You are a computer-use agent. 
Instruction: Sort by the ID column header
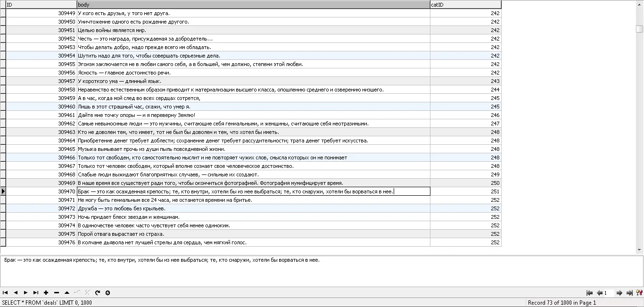41,5
